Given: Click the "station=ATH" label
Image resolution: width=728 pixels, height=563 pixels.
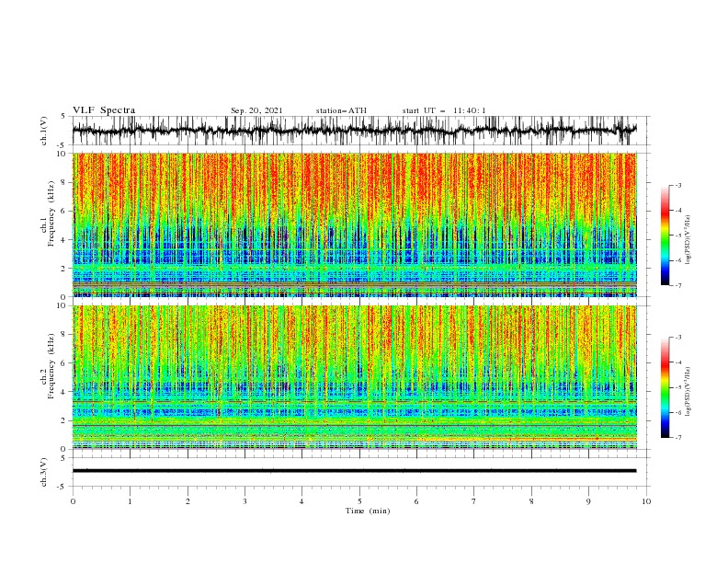Looking at the screenshot, I should 341,110.
